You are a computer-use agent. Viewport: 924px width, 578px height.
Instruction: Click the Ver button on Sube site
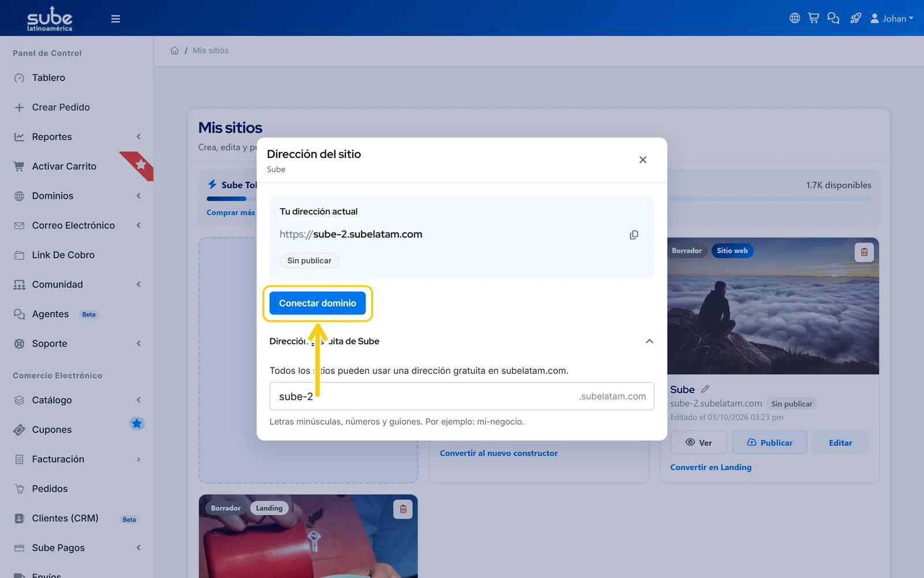click(699, 443)
